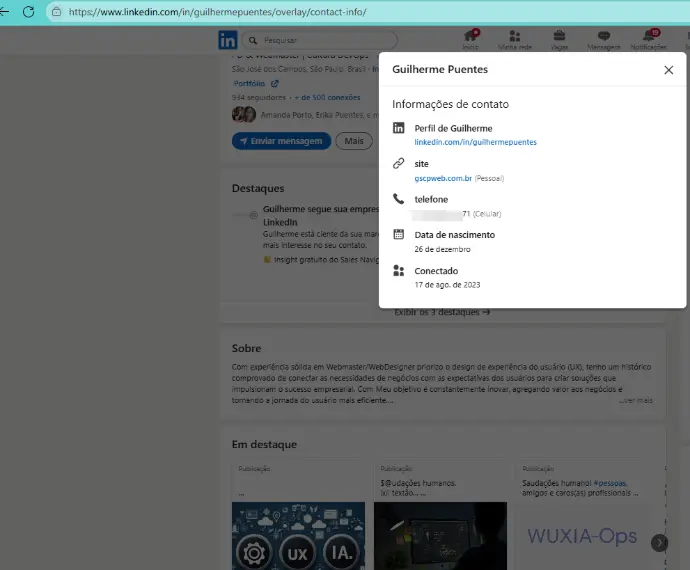Visit the gscpweb.com.br website link

pyautogui.click(x=443, y=178)
